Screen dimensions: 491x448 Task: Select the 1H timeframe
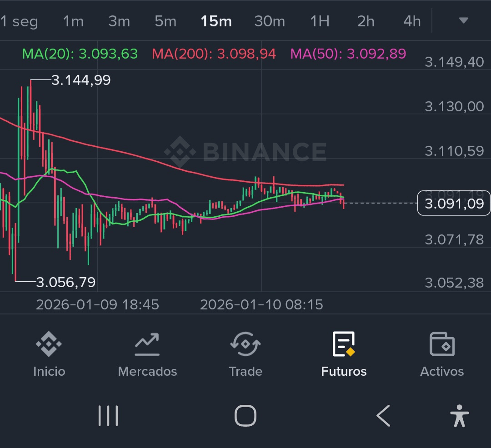tap(320, 21)
